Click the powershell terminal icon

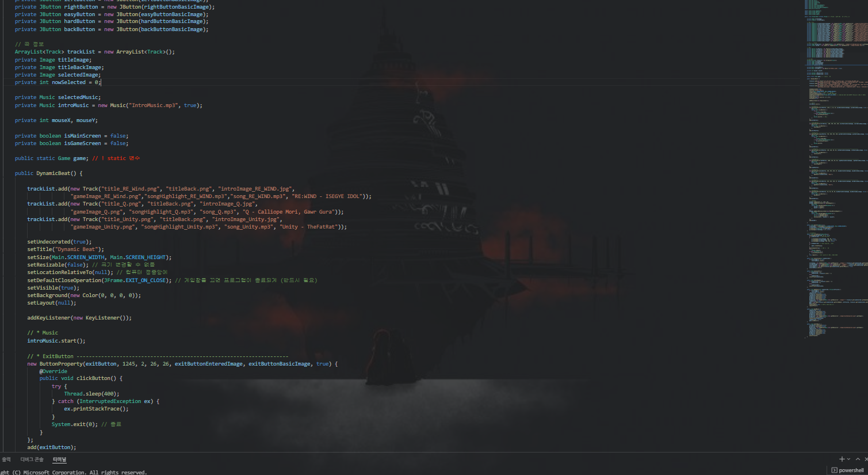coord(834,470)
